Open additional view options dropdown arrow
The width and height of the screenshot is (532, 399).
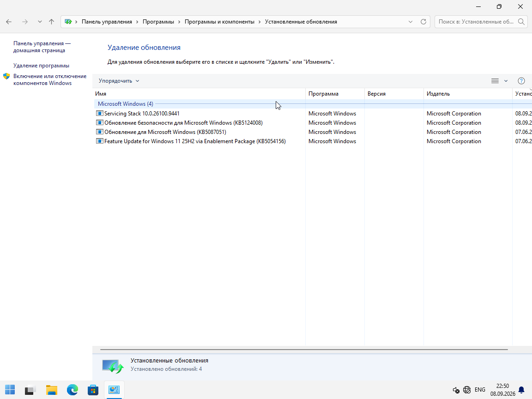point(506,81)
